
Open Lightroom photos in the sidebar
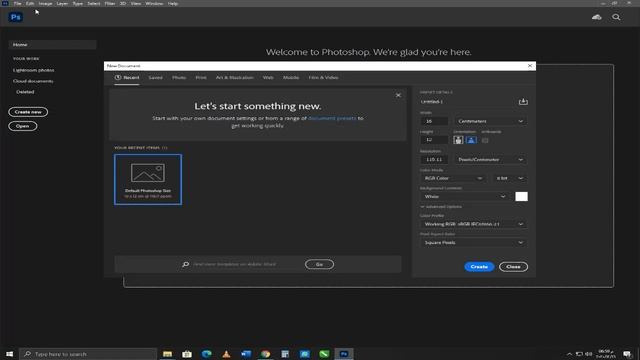point(33,70)
